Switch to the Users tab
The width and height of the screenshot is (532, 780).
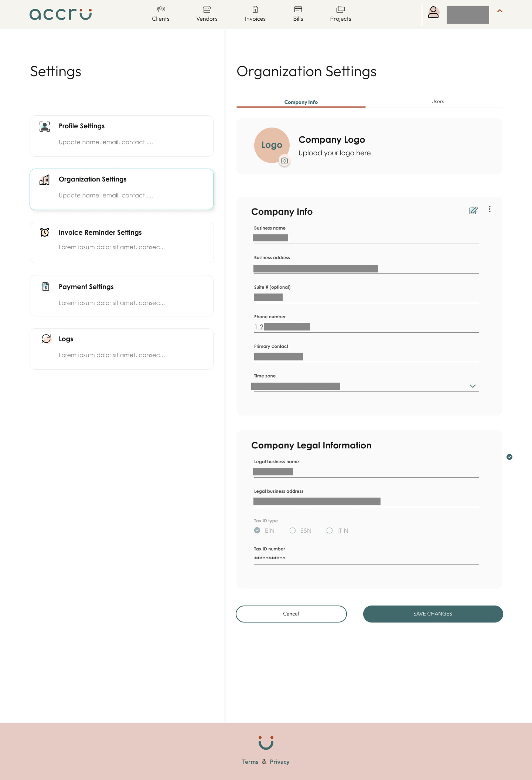point(438,102)
